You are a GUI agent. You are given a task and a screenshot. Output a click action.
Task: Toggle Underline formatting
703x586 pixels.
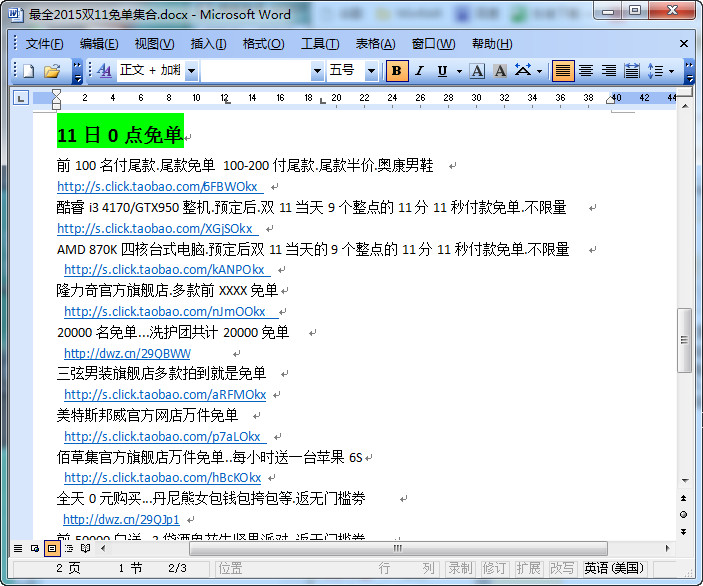tap(443, 71)
